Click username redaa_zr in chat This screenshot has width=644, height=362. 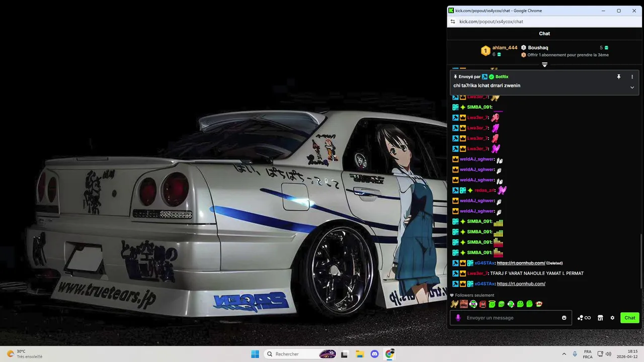(x=485, y=191)
